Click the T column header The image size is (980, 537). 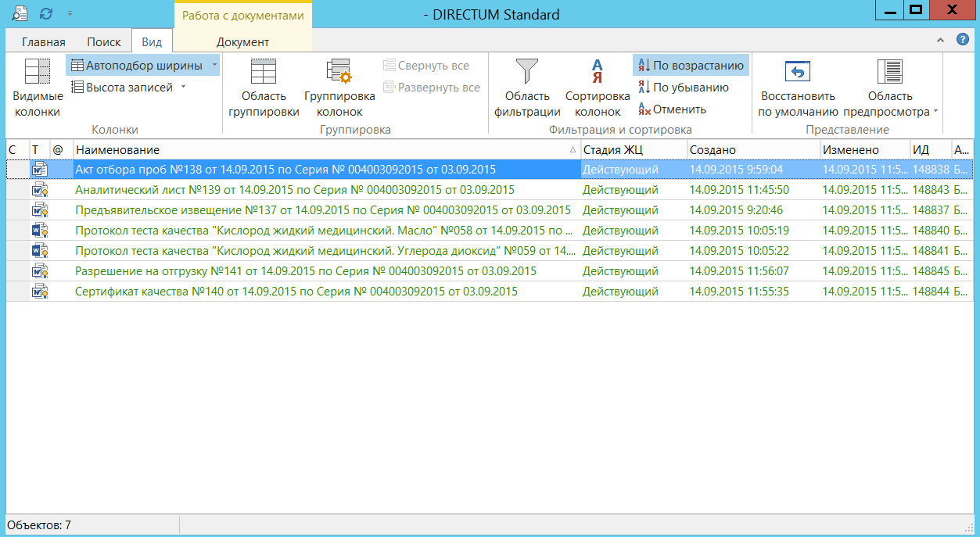(39, 149)
